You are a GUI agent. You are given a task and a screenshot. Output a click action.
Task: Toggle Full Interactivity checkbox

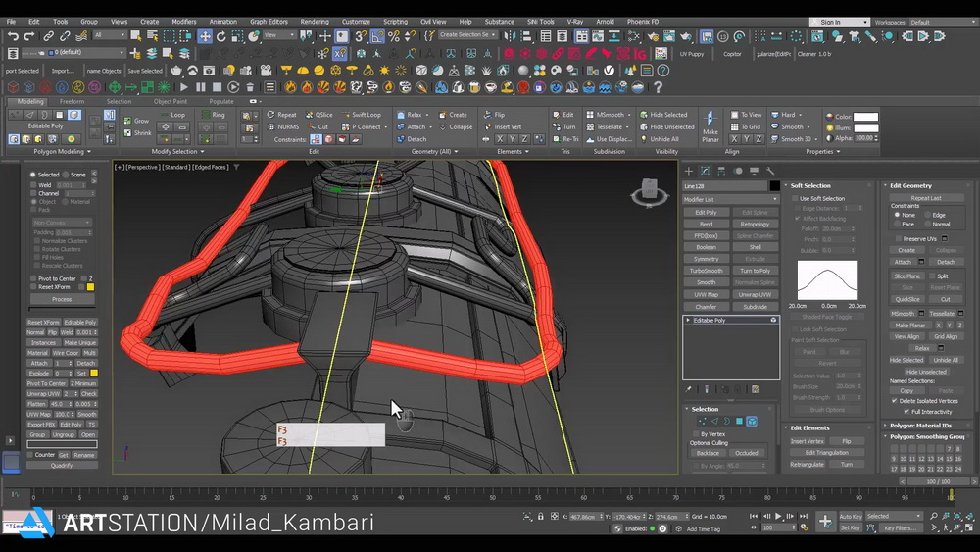click(906, 412)
